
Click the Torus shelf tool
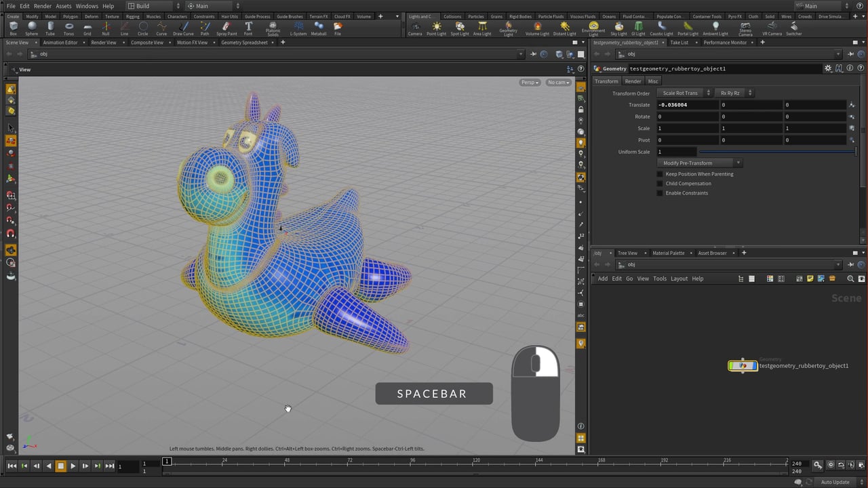pos(68,28)
